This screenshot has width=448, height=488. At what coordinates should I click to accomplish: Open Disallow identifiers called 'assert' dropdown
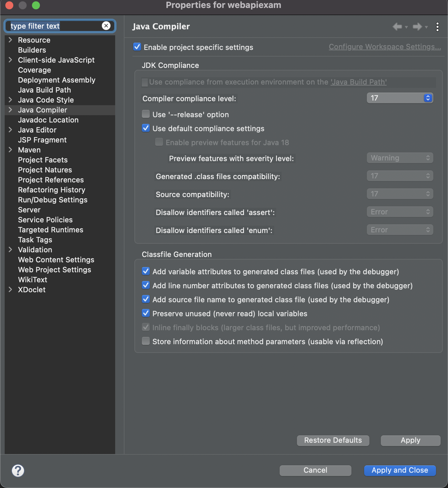[x=400, y=212]
